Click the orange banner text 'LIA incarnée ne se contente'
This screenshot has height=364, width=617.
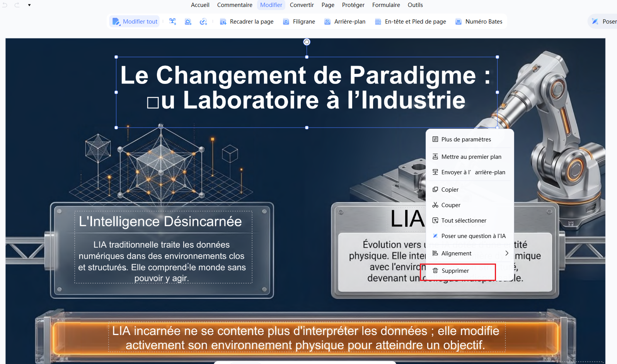[x=306, y=338]
